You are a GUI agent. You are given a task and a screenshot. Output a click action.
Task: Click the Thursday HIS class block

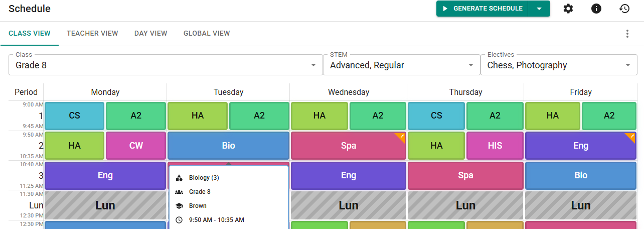[495, 146]
